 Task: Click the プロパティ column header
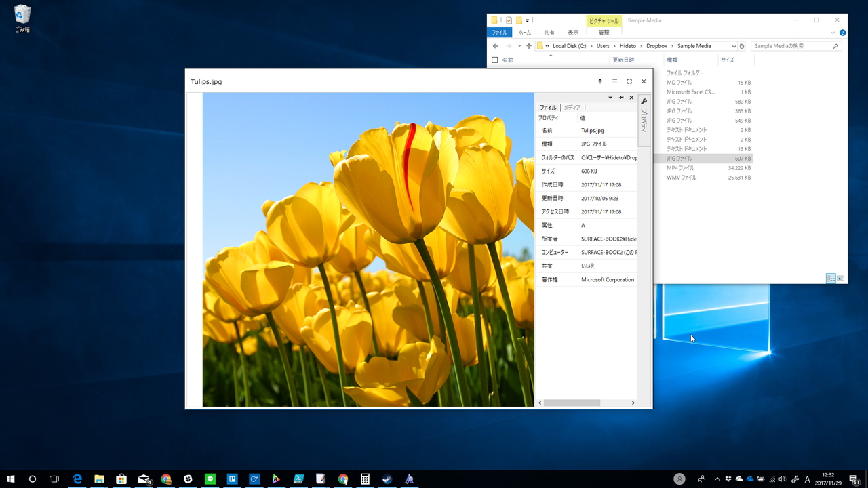pos(549,118)
